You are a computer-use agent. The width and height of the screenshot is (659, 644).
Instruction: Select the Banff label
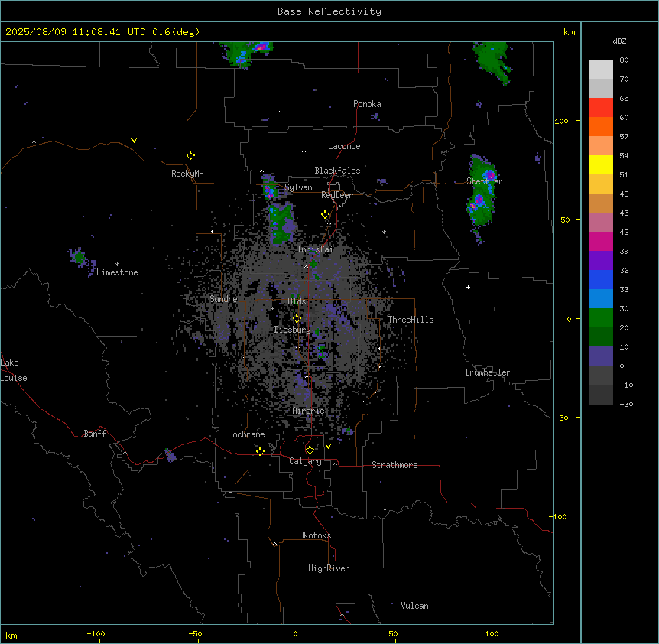pyautogui.click(x=95, y=434)
